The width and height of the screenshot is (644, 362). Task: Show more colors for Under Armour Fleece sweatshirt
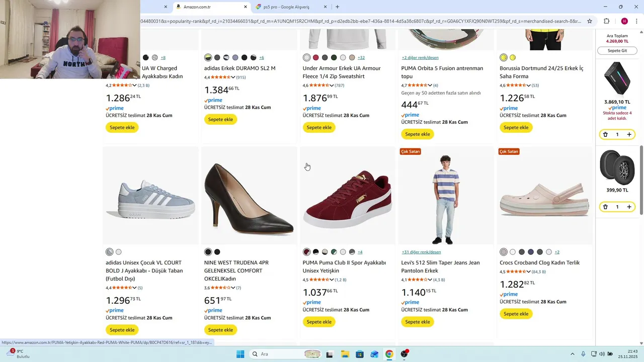(361, 58)
